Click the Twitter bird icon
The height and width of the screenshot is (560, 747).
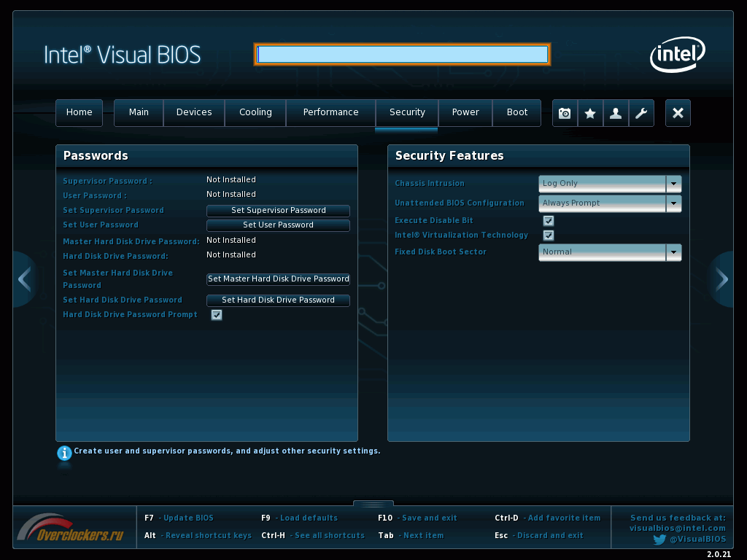(659, 540)
